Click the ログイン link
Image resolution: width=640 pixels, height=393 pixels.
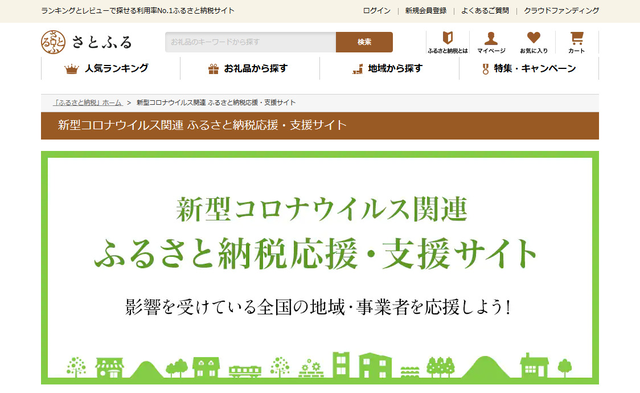377,11
